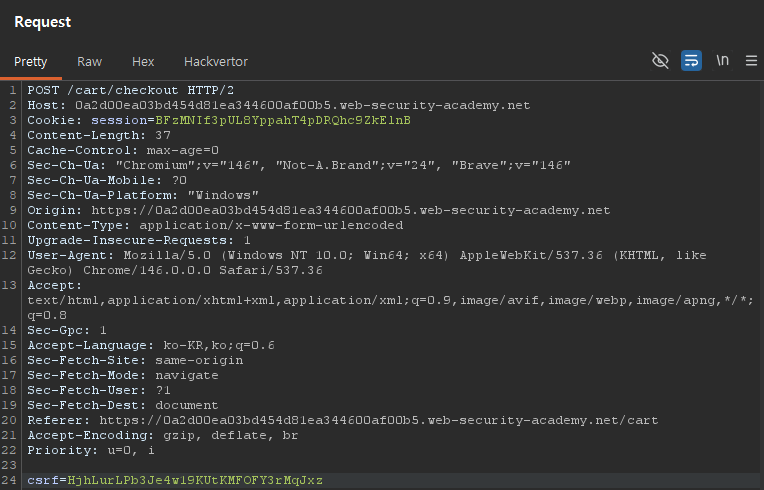Click the Origin header line
This screenshot has width=764, height=490.
(x=318, y=210)
